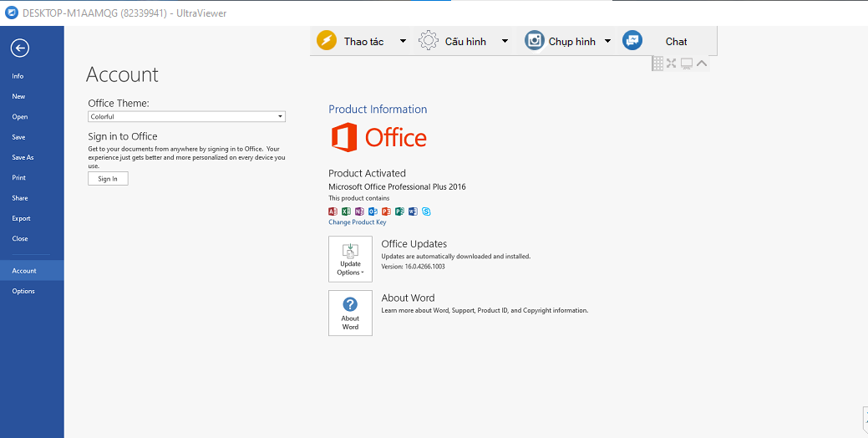Open the Office Theme Colorful dropdown
The height and width of the screenshot is (438, 868).
tap(186, 117)
